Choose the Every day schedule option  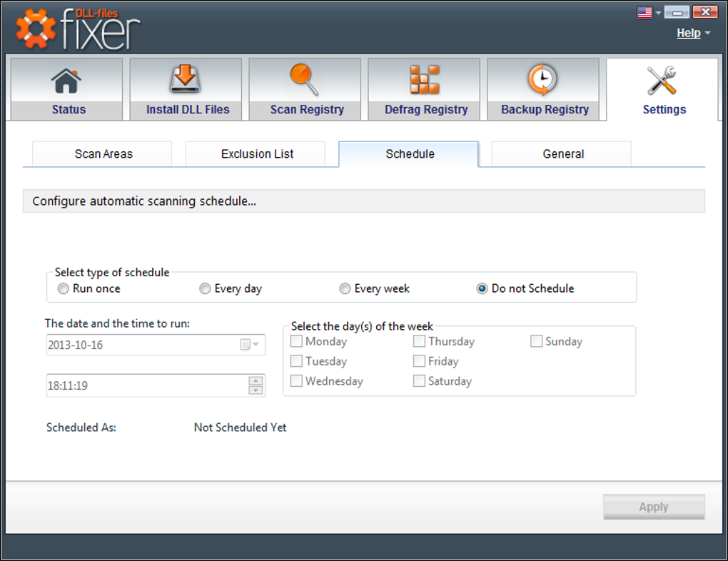[x=206, y=289]
